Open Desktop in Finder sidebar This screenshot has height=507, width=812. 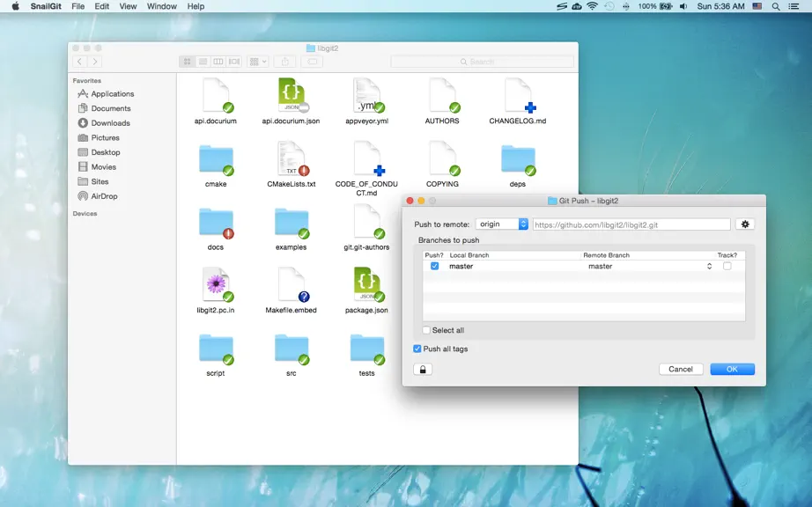99,152
